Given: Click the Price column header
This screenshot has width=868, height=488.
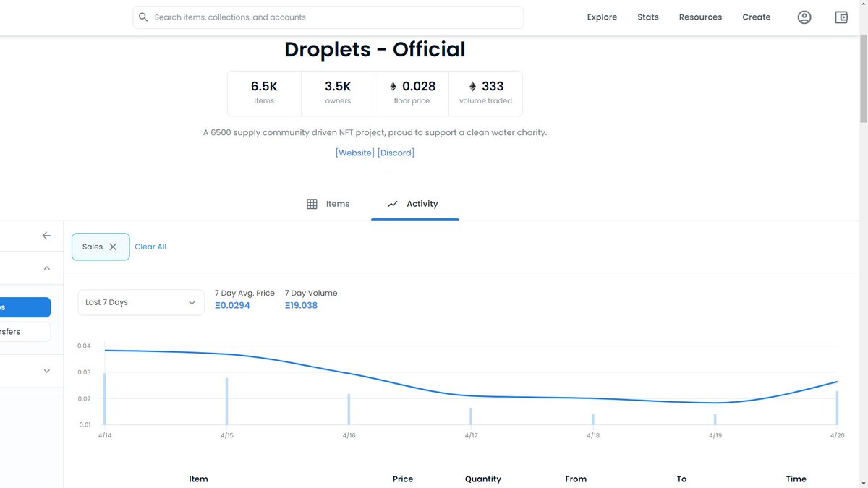Looking at the screenshot, I should pos(403,479).
